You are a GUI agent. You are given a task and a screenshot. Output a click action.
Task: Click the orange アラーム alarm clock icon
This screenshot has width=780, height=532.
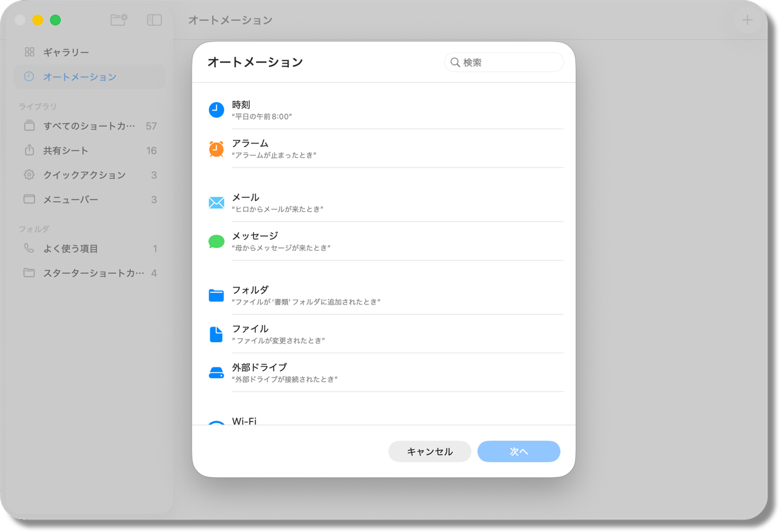[216, 148]
